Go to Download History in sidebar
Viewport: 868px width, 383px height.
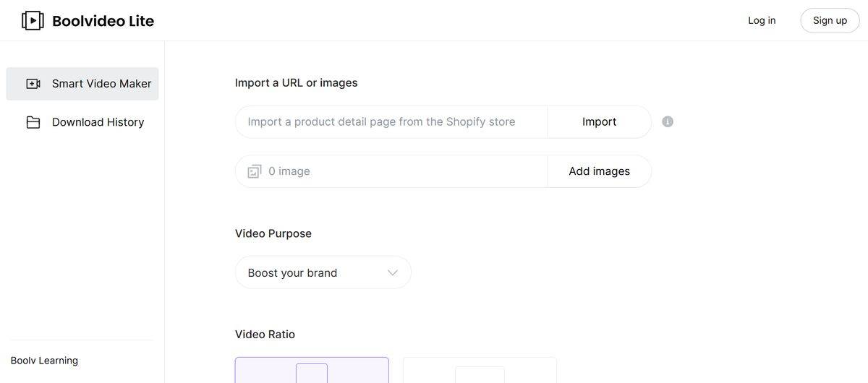[98, 122]
